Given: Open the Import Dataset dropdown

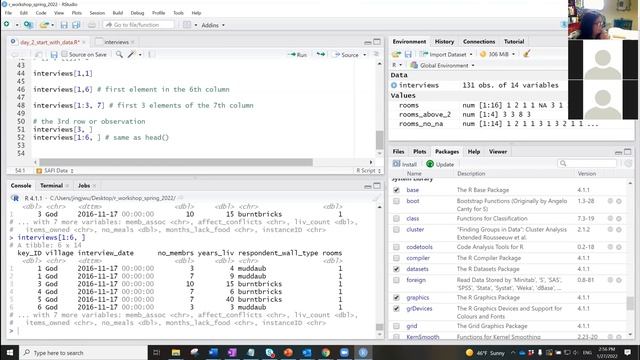Looking at the screenshot, I should (x=446, y=54).
